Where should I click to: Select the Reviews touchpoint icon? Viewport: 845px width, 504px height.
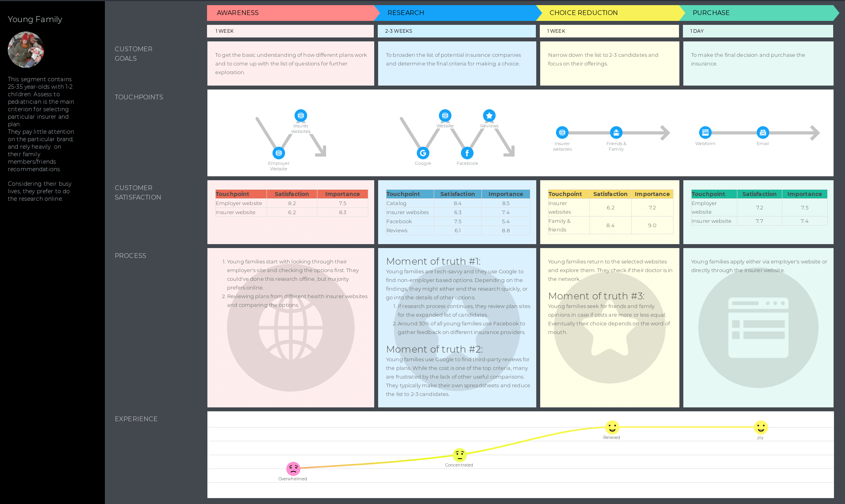tap(490, 115)
